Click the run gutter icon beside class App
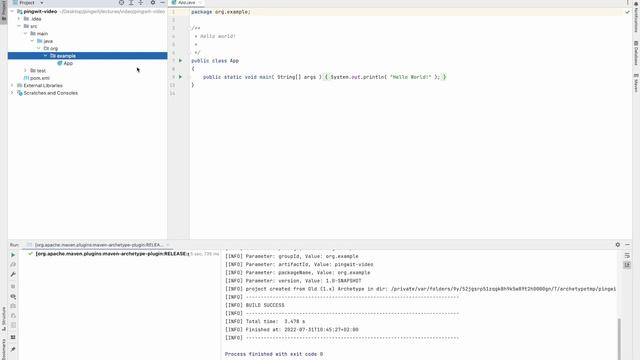 [x=180, y=60]
